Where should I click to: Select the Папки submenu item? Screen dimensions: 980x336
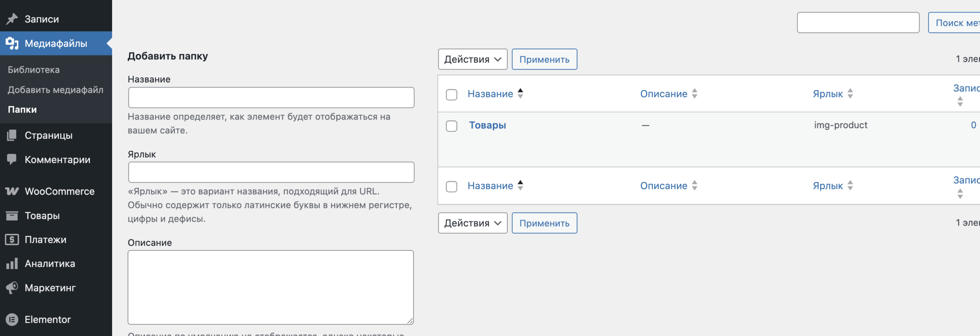tap(22, 109)
